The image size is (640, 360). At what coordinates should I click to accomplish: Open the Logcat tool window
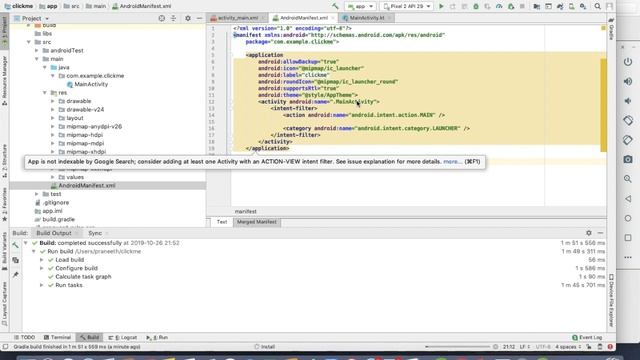pos(122,338)
